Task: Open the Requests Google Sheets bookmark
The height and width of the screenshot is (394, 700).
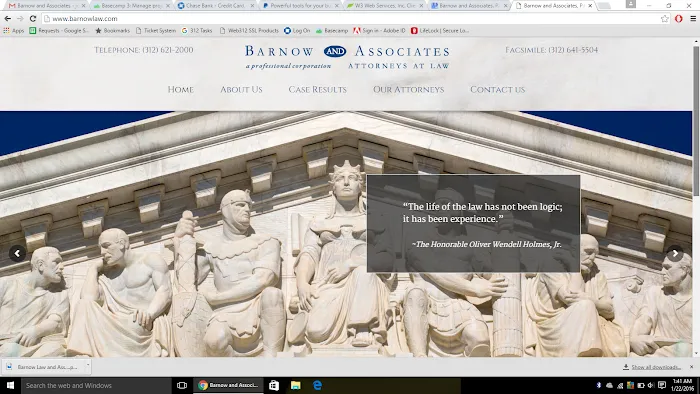Action: click(x=59, y=31)
